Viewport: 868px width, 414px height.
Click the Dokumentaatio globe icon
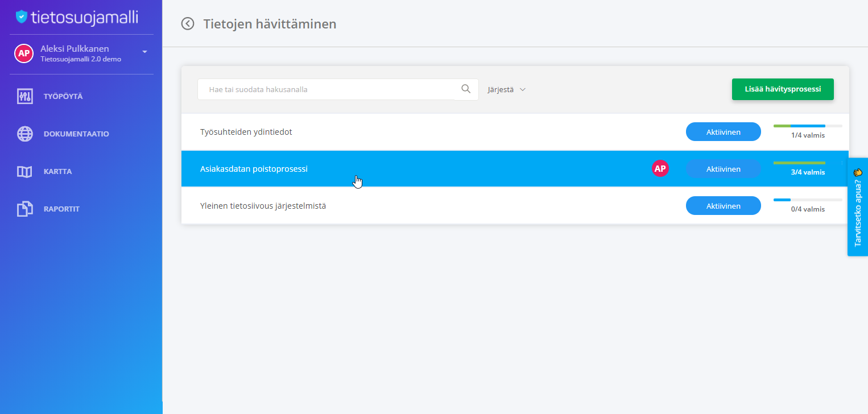[x=24, y=134]
